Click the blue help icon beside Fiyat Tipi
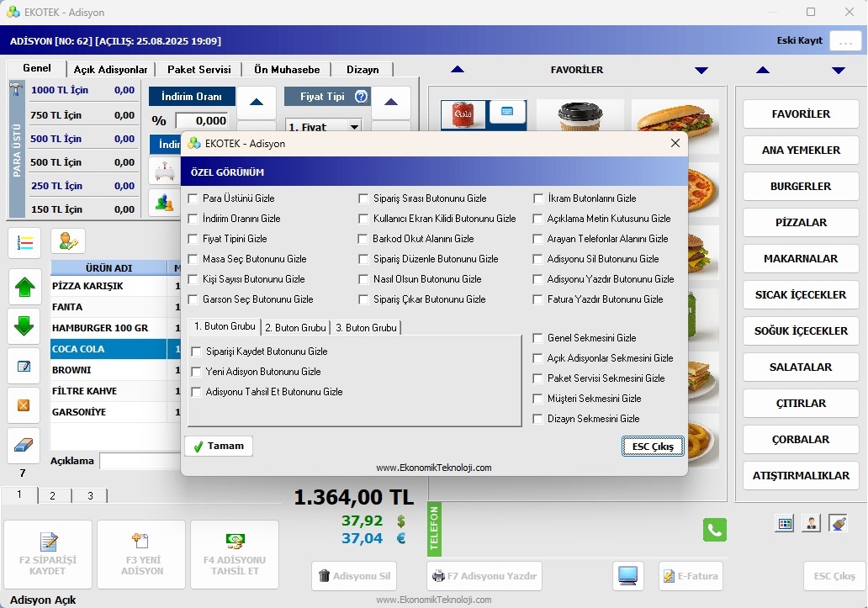Screen dimensions: 868x608 pyautogui.click(x=361, y=96)
